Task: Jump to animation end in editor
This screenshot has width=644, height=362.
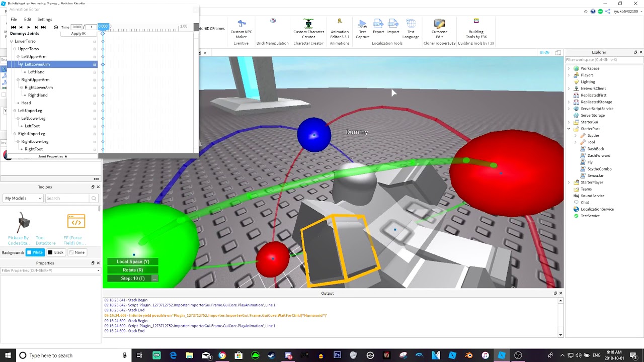Action: (43, 27)
